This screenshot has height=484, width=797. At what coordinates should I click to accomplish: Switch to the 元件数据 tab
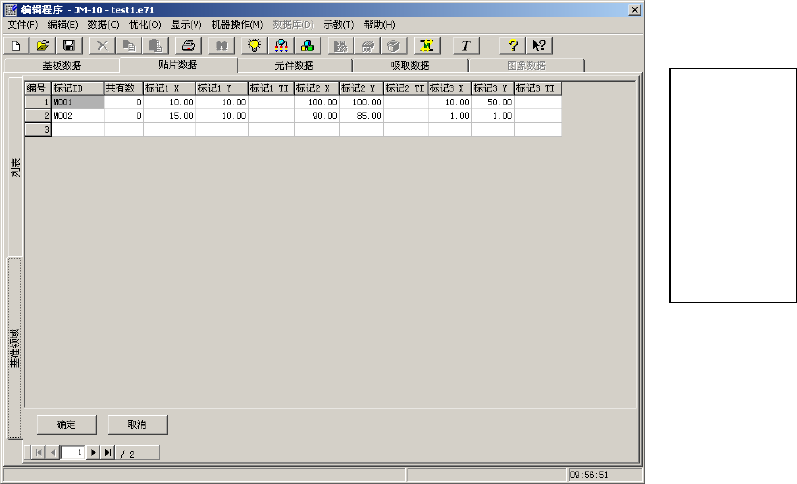tap(294, 66)
